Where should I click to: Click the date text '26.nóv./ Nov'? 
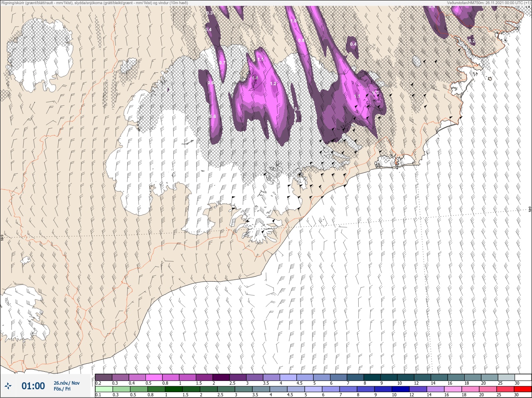point(66,383)
